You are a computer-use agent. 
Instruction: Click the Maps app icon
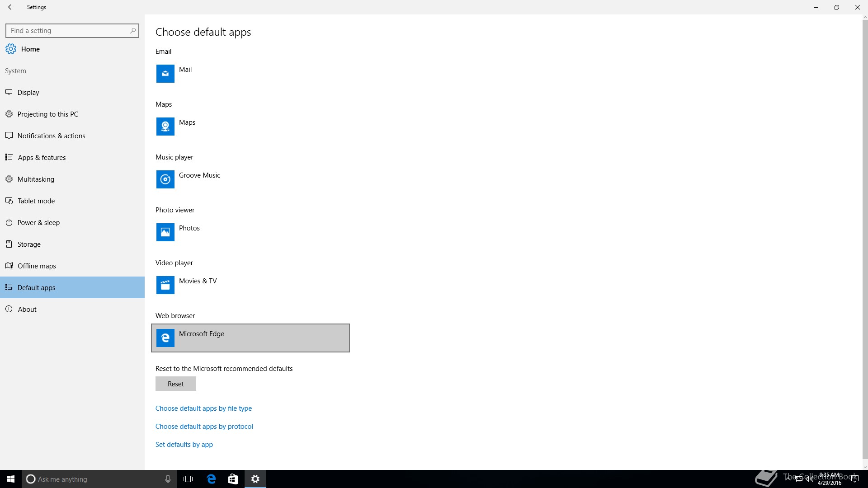tap(165, 127)
